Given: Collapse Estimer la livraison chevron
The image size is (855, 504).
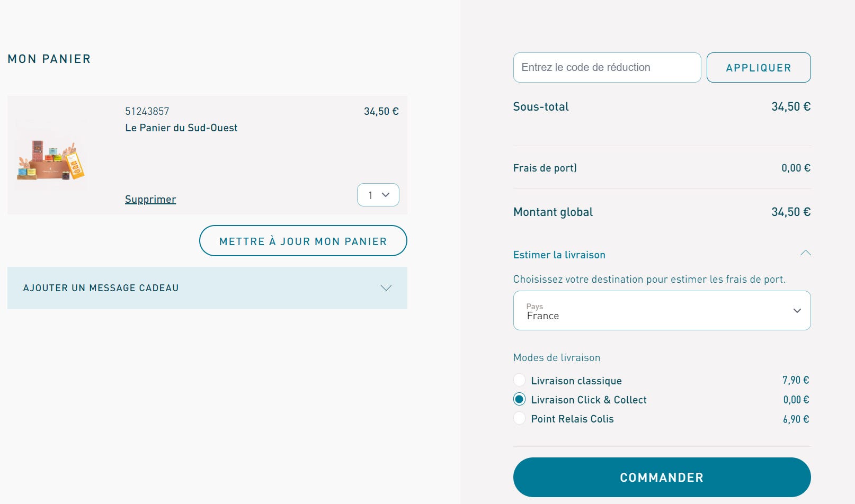Looking at the screenshot, I should [x=805, y=254].
